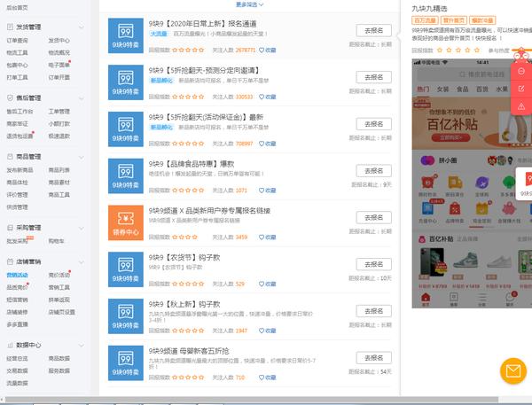Click the orange mail message floating button
The height and width of the screenshot is (405, 532).
click(513, 371)
